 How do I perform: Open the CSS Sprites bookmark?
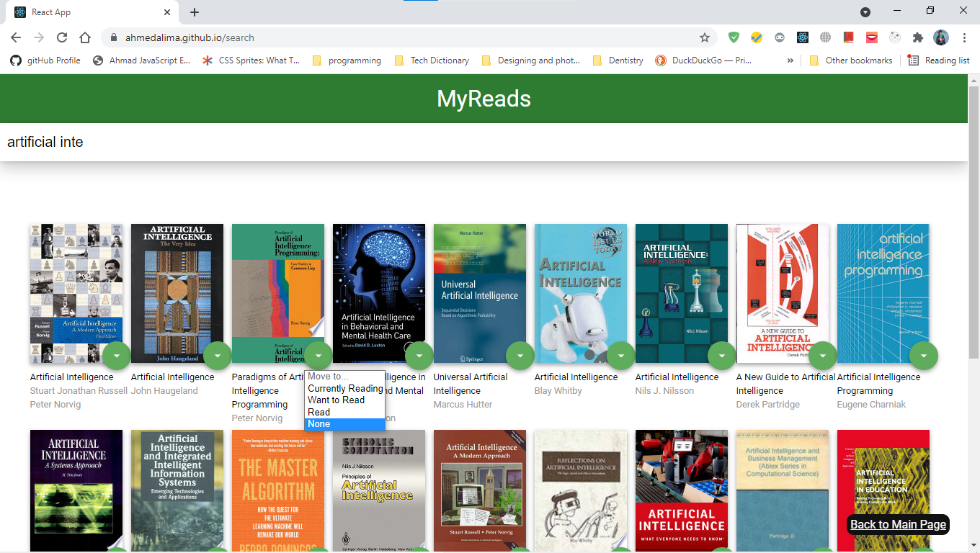click(251, 60)
